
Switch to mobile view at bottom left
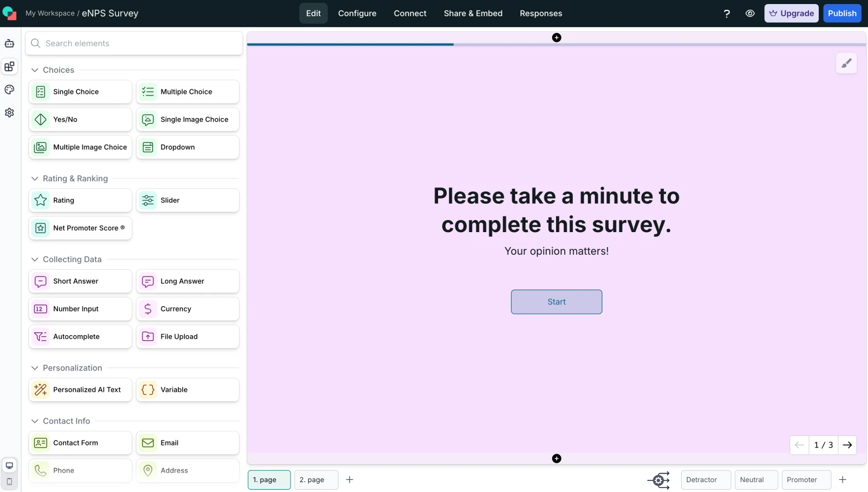tap(9, 482)
